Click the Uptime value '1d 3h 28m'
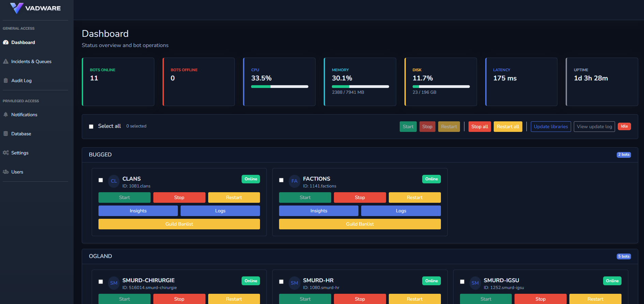The image size is (644, 304). click(x=591, y=78)
